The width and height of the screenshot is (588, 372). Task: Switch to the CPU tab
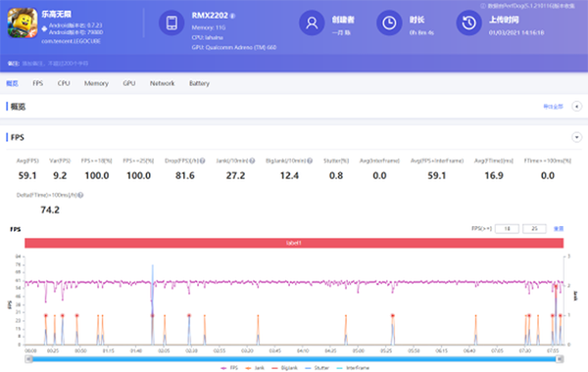[x=64, y=83]
